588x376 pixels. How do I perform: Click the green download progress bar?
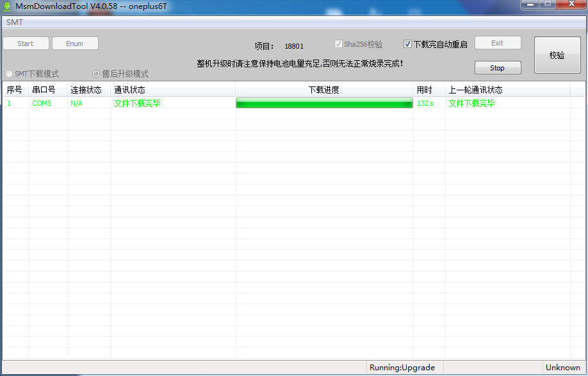[324, 103]
